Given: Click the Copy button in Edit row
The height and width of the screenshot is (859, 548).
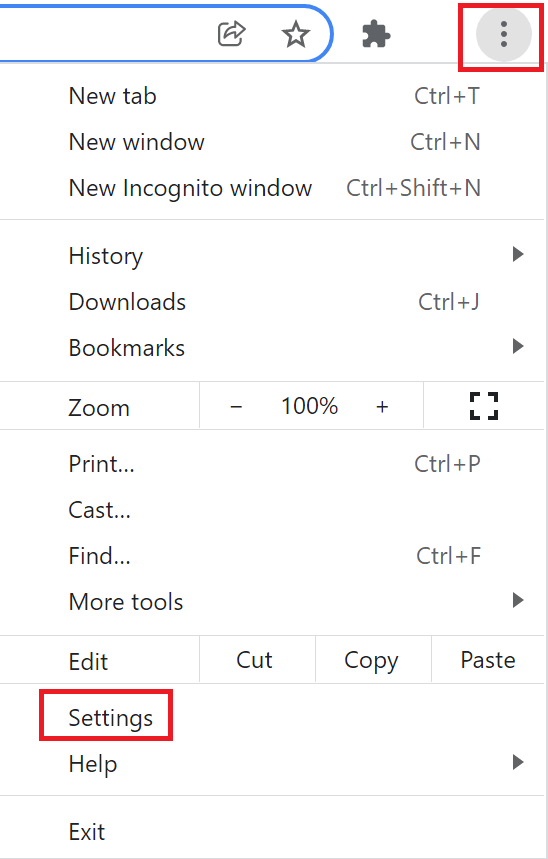Looking at the screenshot, I should tap(373, 660).
